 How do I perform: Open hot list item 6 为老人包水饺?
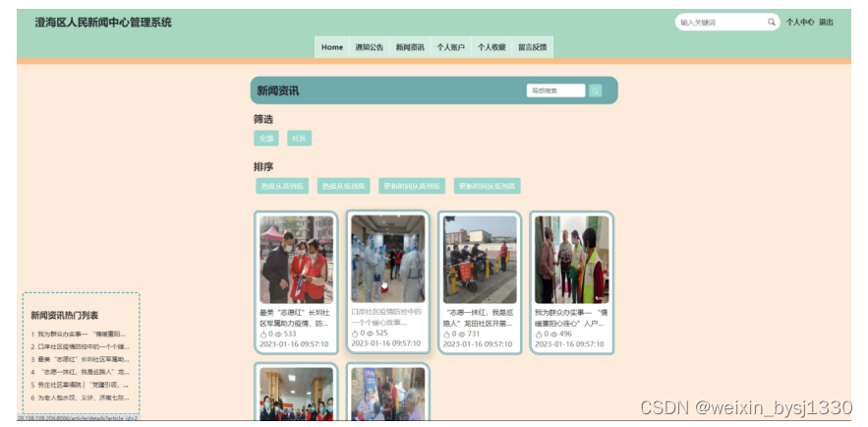click(80, 397)
